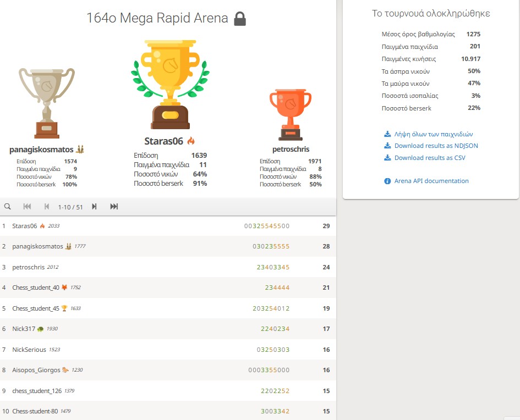
Task: Click the lock icon beside tournament title
Action: click(240, 19)
